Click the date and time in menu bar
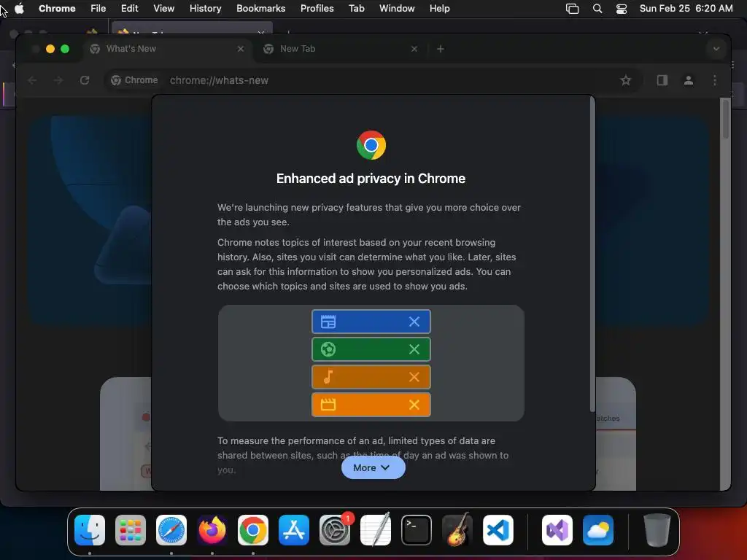 [x=686, y=8]
